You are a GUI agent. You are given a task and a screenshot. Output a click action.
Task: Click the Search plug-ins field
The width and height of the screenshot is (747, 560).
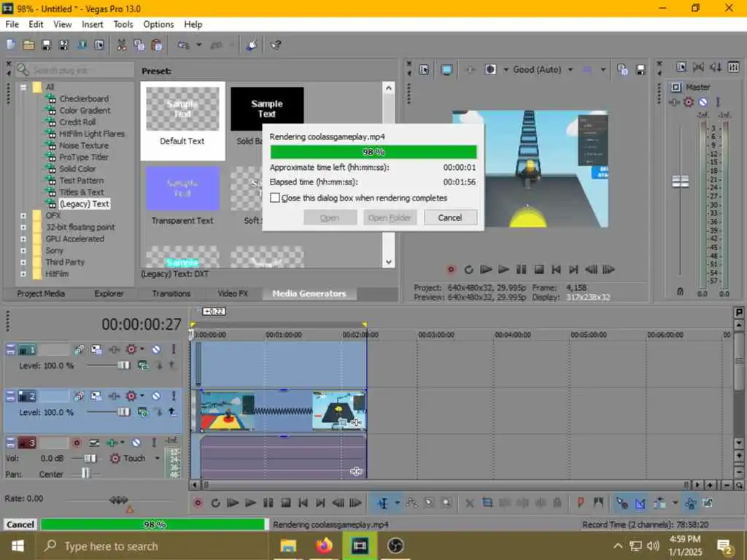74,71
